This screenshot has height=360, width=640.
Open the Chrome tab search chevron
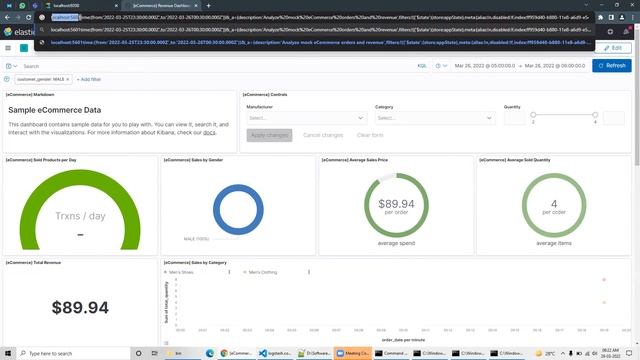[x=586, y=5]
